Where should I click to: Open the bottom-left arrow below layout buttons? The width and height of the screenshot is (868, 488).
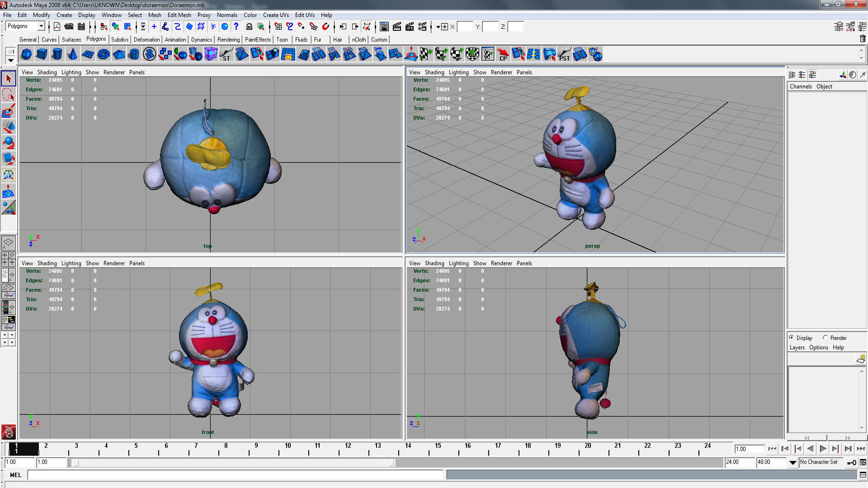point(5,343)
